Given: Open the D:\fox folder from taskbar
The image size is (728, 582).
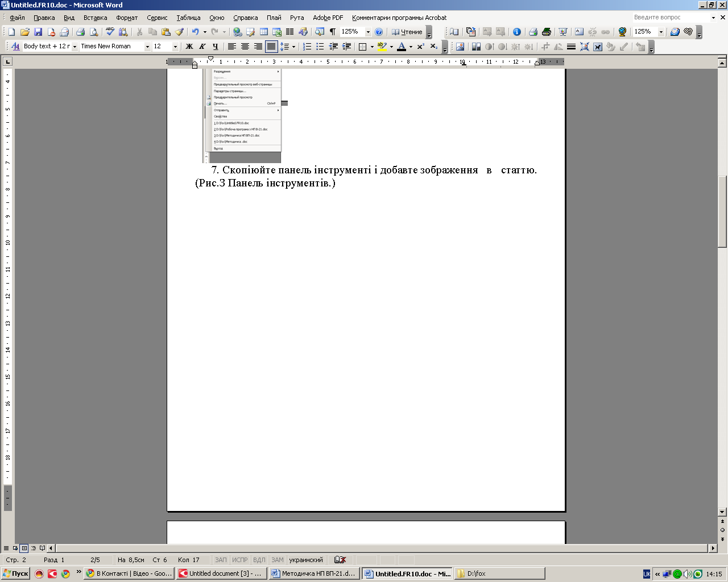Looking at the screenshot, I should coord(499,573).
